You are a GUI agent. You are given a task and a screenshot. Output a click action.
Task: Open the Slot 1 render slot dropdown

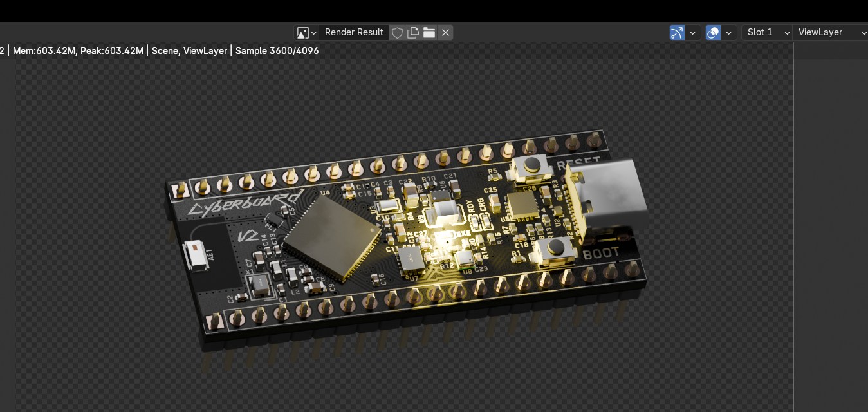pos(768,32)
